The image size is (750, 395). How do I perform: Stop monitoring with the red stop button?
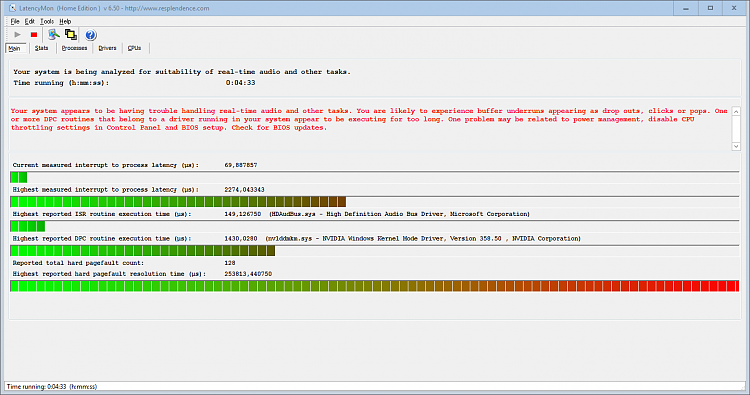(x=33, y=34)
